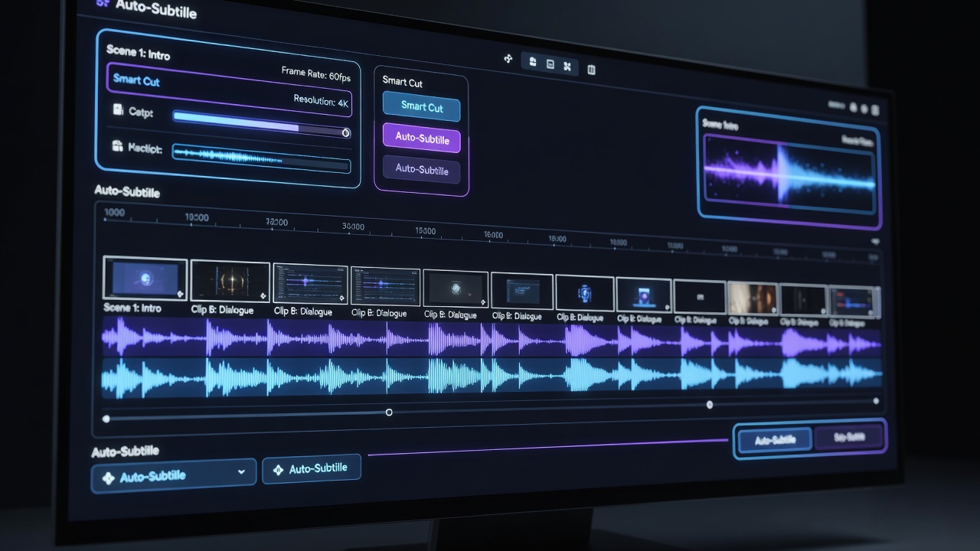
Task: Click the Hactipt row icon in the Scene panel
Action: click(117, 146)
